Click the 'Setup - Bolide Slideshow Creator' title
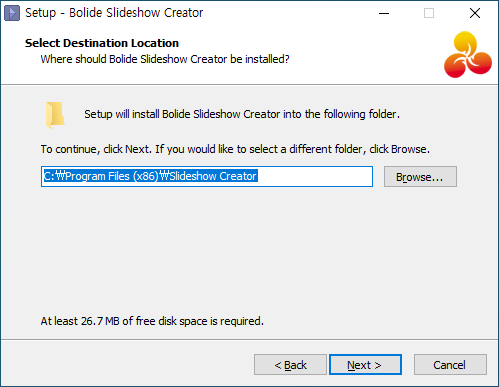 click(x=114, y=13)
